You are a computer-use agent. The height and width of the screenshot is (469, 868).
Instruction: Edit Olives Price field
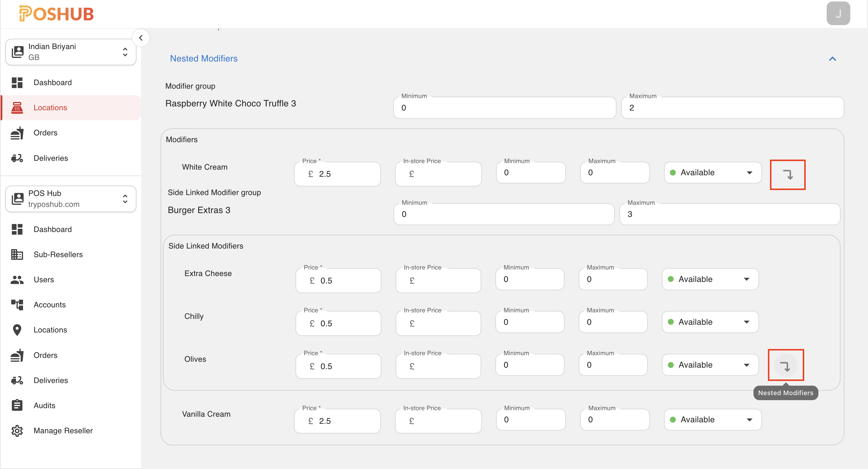pyautogui.click(x=338, y=366)
